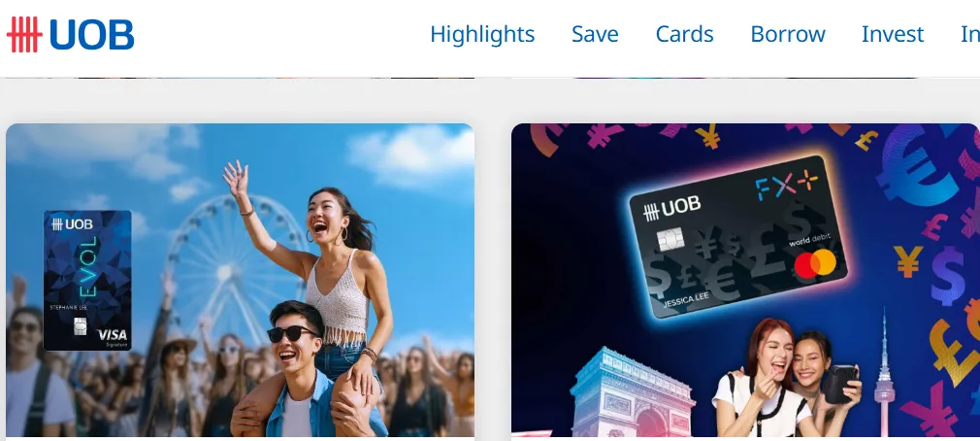Viewport: 980px width, 441px height.
Task: Click the Arc de Triomphe illustration
Action: [633, 391]
